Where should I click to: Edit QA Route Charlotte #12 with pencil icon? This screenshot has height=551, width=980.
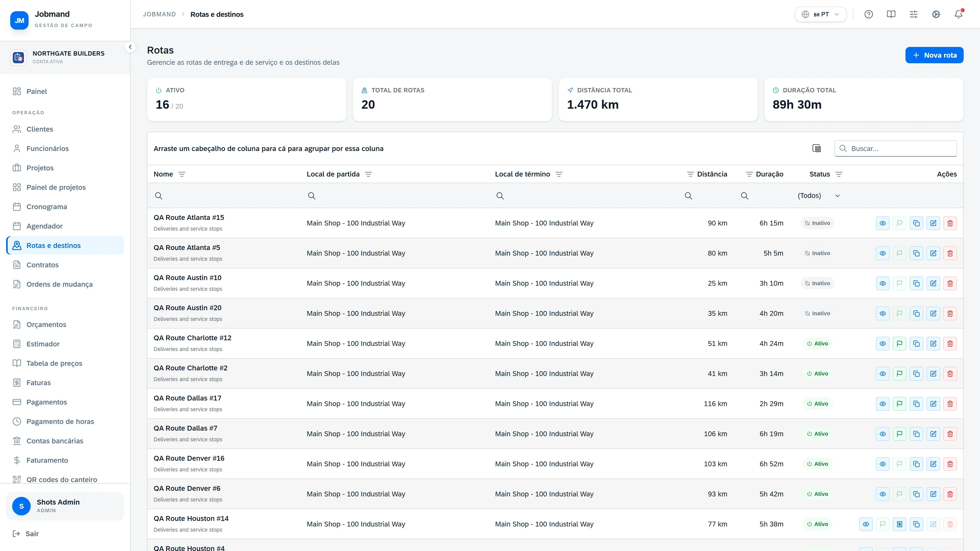(x=933, y=343)
